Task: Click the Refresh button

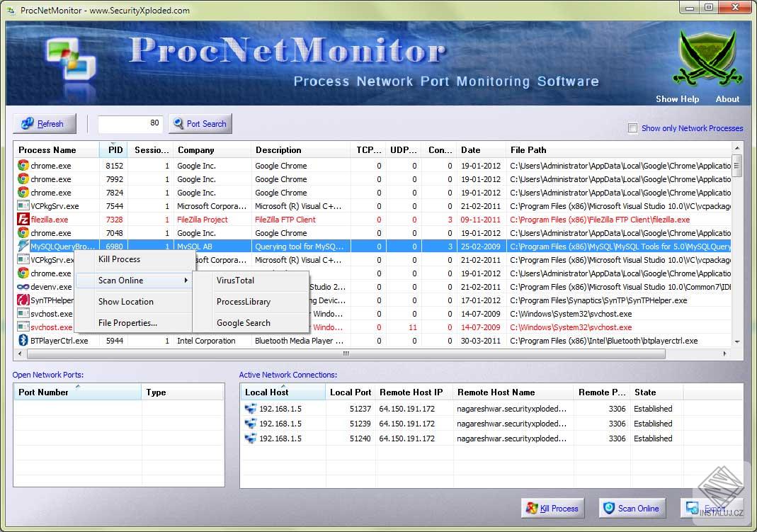Action: click(45, 123)
